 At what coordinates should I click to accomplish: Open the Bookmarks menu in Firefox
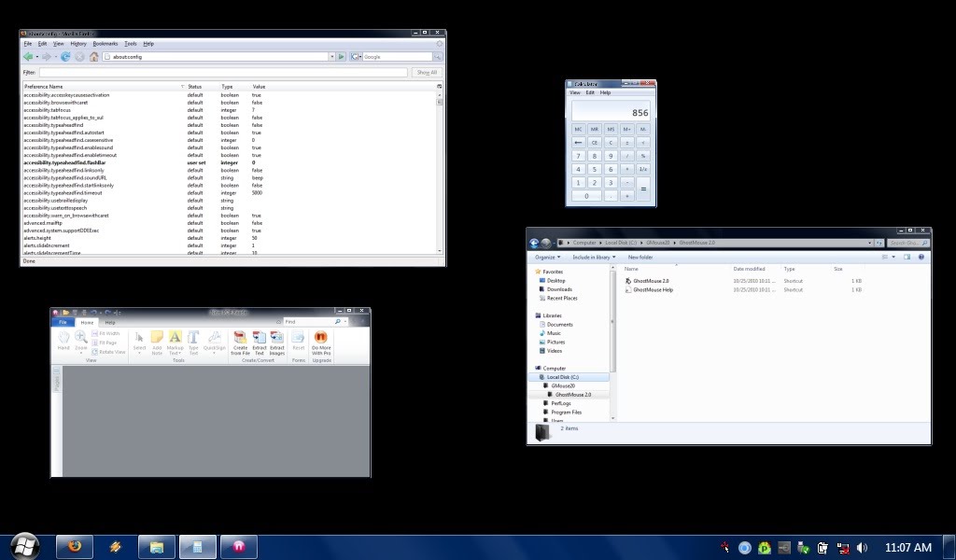tap(105, 44)
